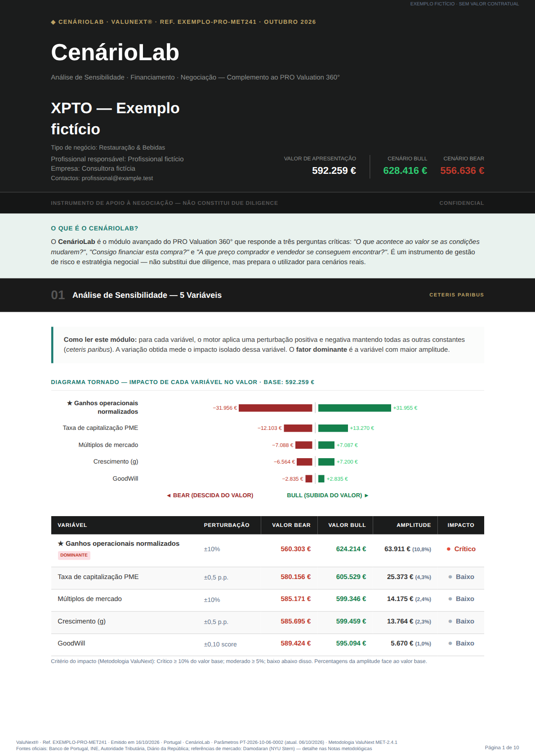This screenshot has width=535, height=756.
Task: Click the PERTURBAÇÃO column header
Action: click(x=227, y=525)
